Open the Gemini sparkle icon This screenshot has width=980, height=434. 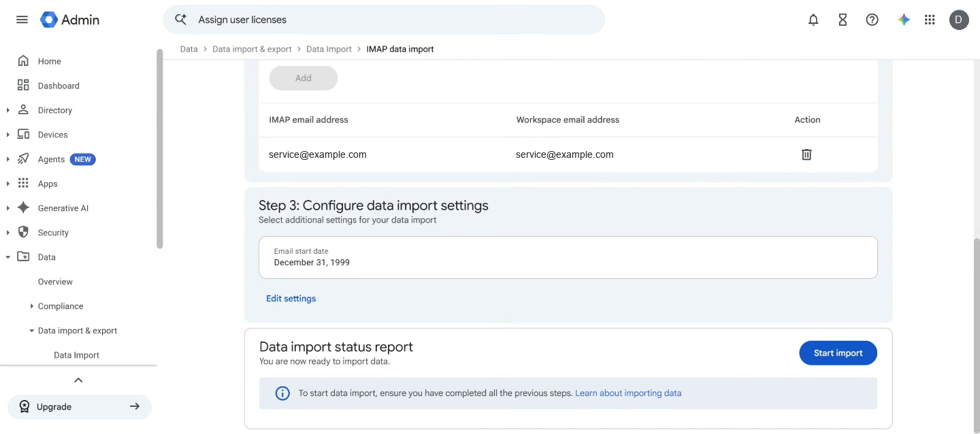904,20
